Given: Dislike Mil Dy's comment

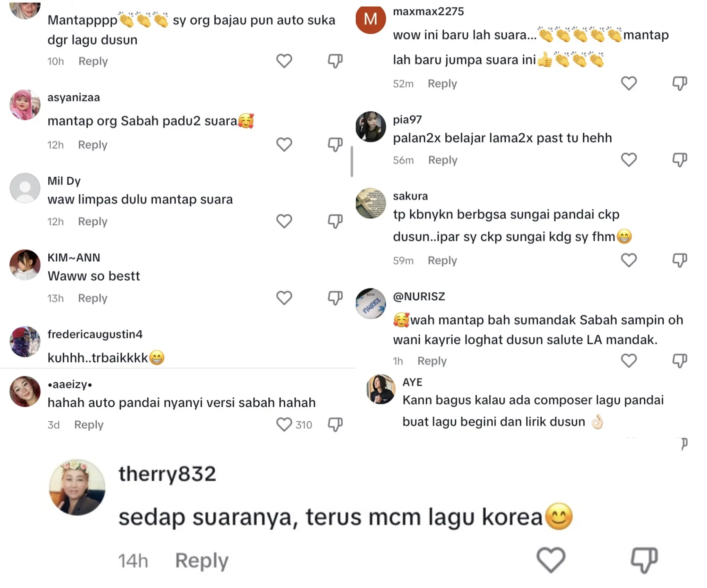Looking at the screenshot, I should (x=335, y=221).
